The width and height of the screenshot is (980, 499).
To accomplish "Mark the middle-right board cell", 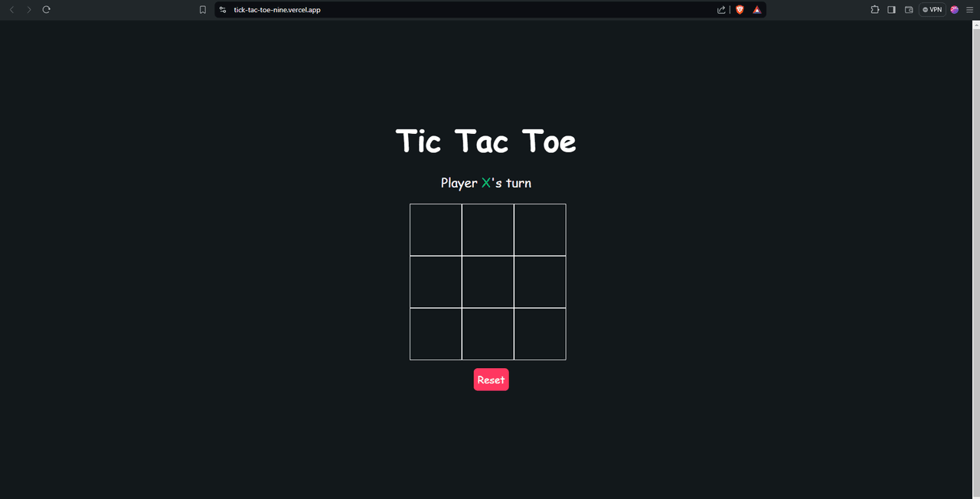I will (540, 282).
